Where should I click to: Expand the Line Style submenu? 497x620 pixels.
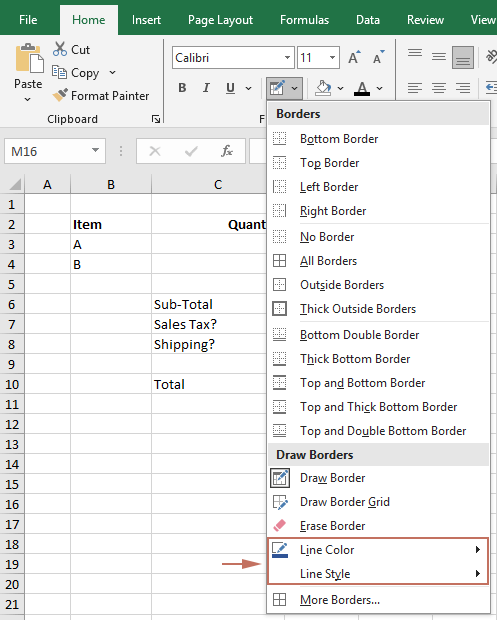(x=378, y=573)
